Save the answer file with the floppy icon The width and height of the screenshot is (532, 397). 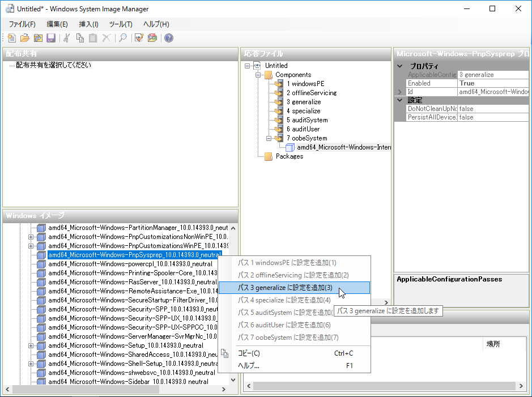(x=51, y=38)
